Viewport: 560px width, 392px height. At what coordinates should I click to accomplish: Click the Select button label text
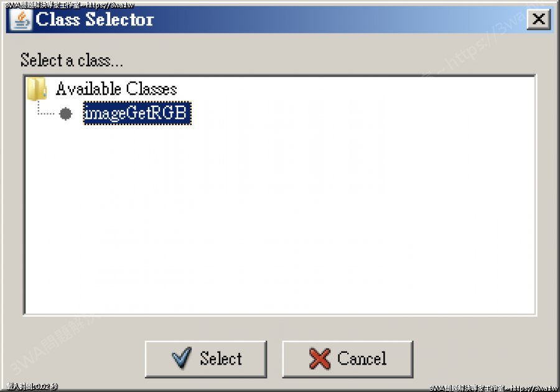point(221,358)
